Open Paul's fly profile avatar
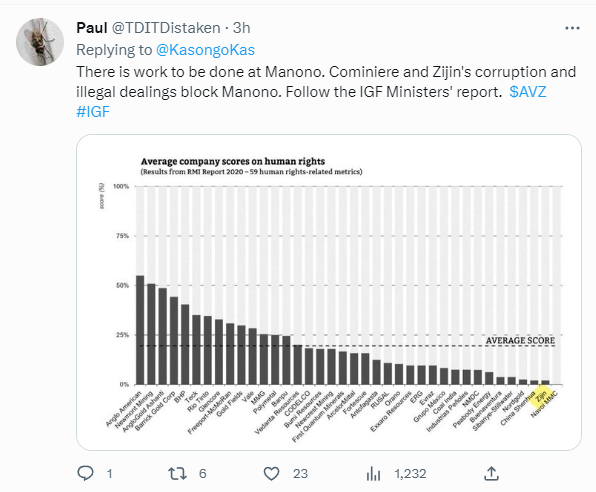596x492 pixels. coord(40,42)
